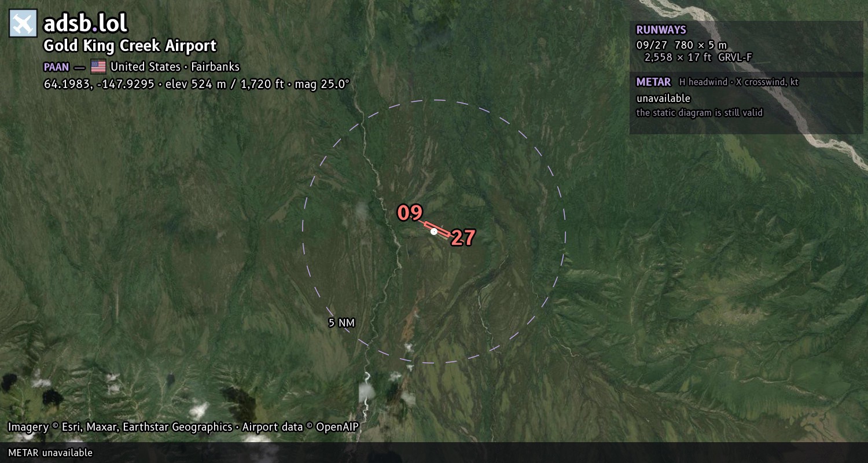
Task: Click 'the static diagram is still valid' note
Action: click(700, 113)
